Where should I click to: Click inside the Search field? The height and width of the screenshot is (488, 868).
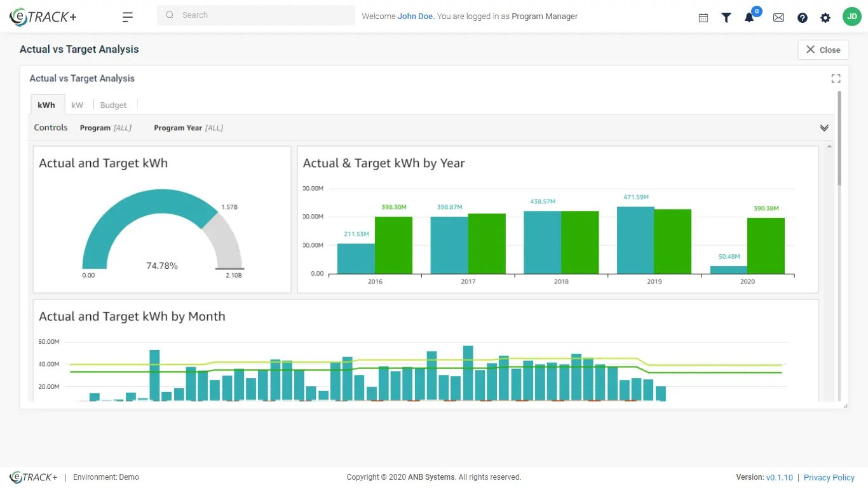pos(254,15)
